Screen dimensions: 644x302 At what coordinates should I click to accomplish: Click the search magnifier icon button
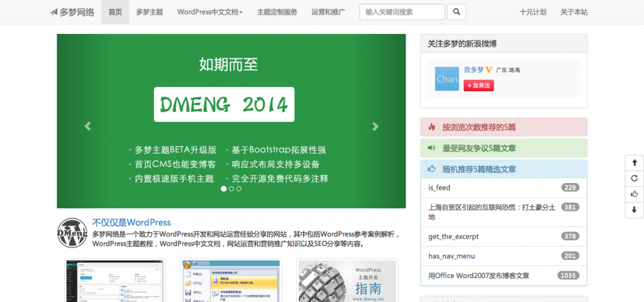click(x=457, y=12)
